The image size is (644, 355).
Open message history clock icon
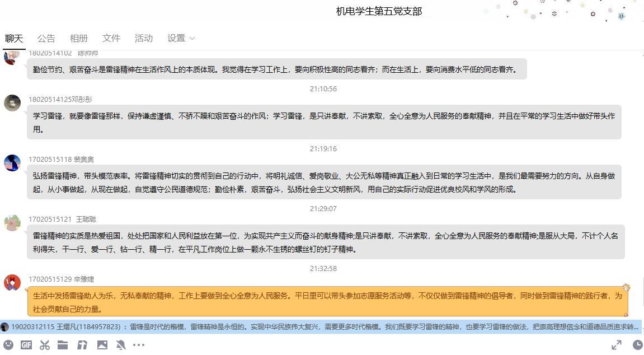coord(636,345)
